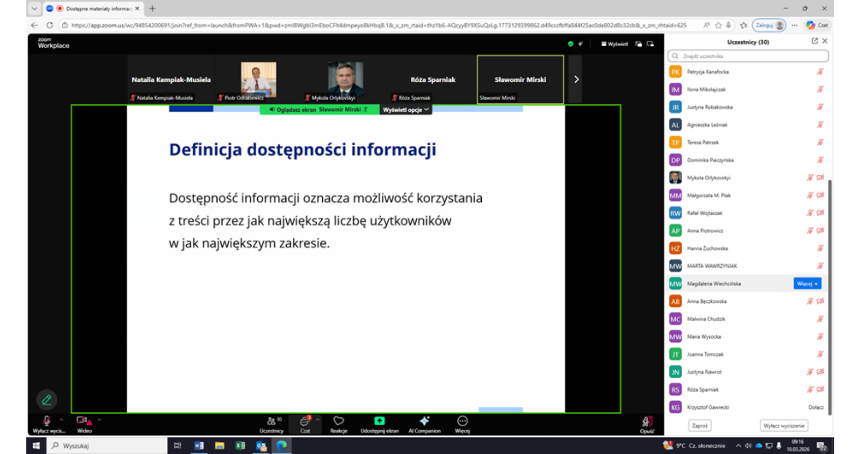Screen dimensions: 868x454
Task: Open the Więcej three-dots toolbar icon
Action: [462, 421]
